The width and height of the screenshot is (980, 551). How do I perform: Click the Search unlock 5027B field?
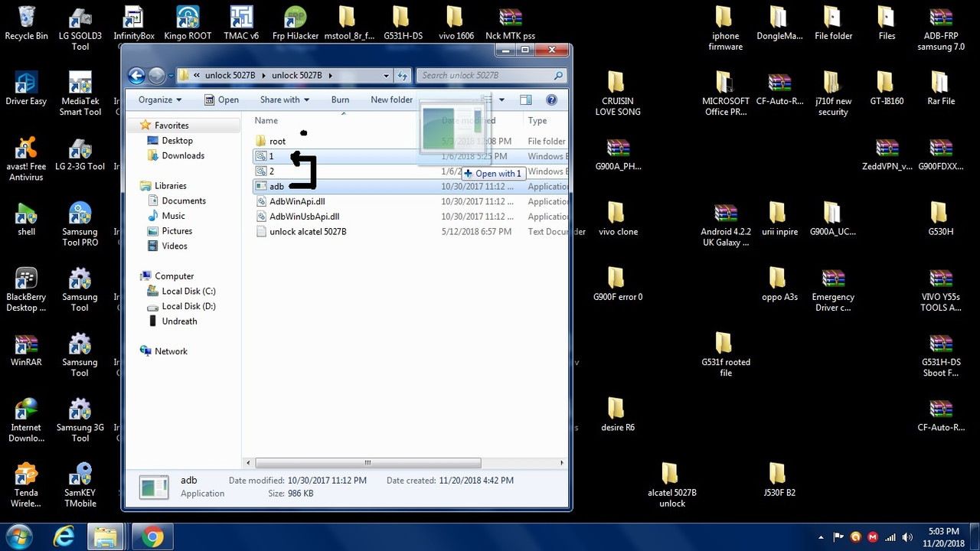491,75
